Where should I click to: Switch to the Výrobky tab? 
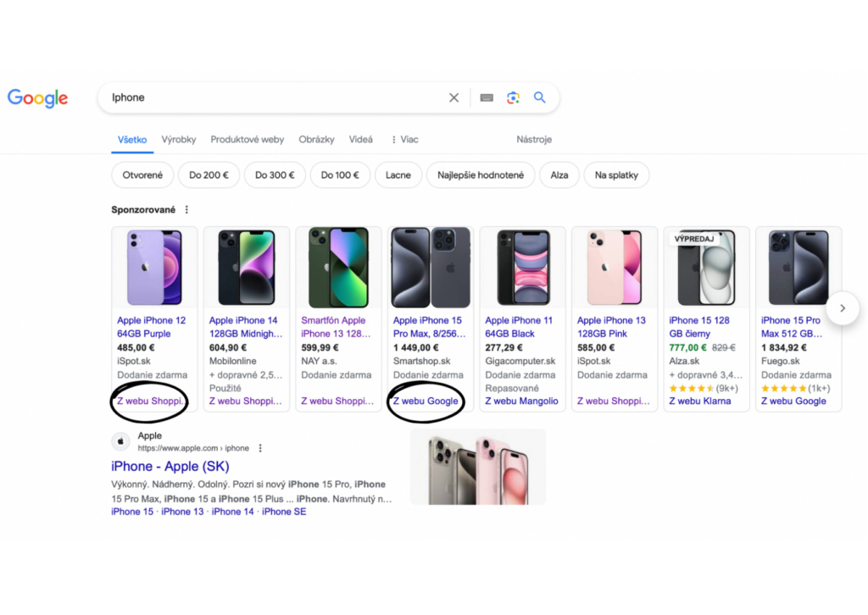point(179,140)
